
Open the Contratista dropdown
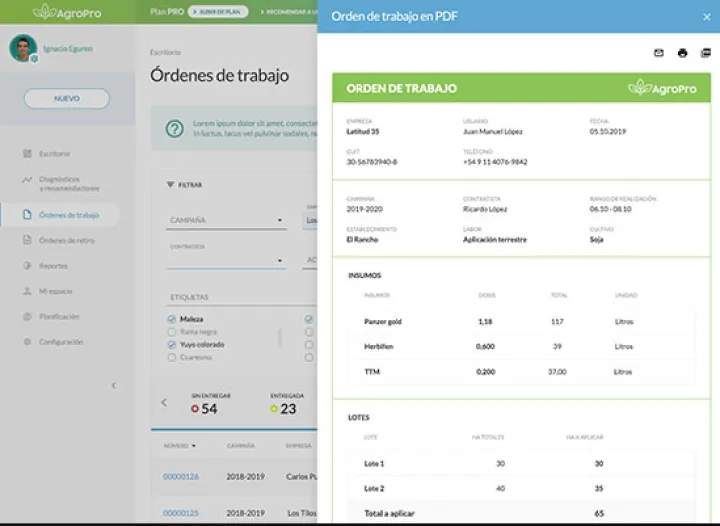point(226,260)
